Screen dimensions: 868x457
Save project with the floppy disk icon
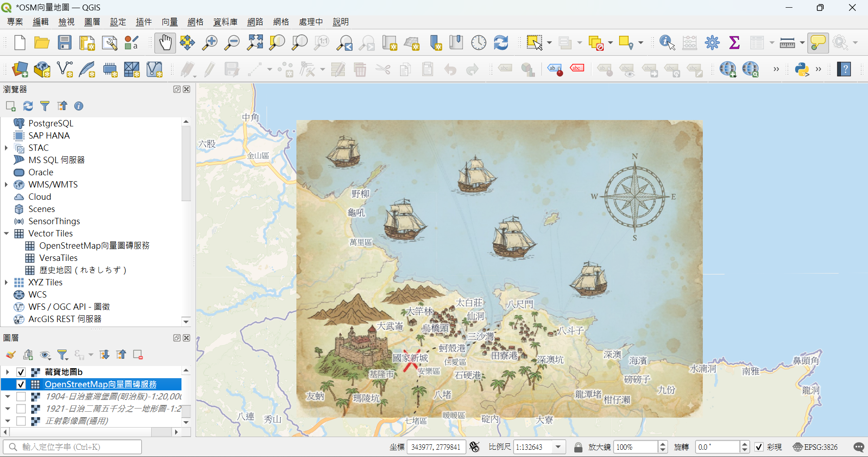pos(65,43)
